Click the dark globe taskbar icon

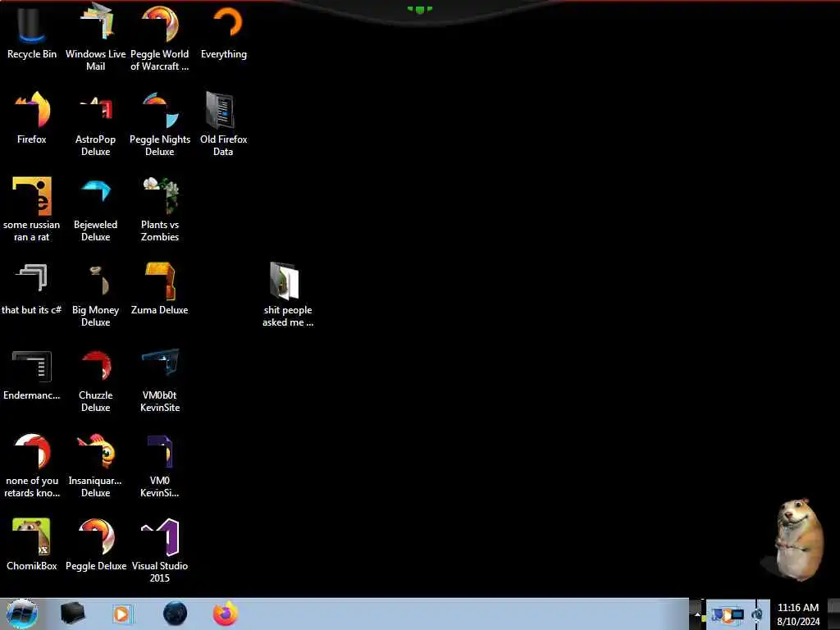175,614
